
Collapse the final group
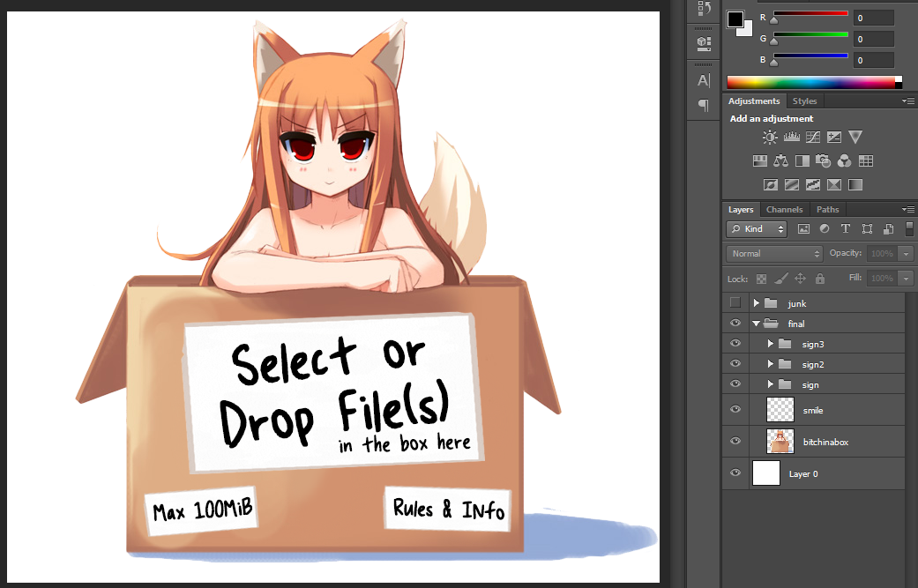756,323
